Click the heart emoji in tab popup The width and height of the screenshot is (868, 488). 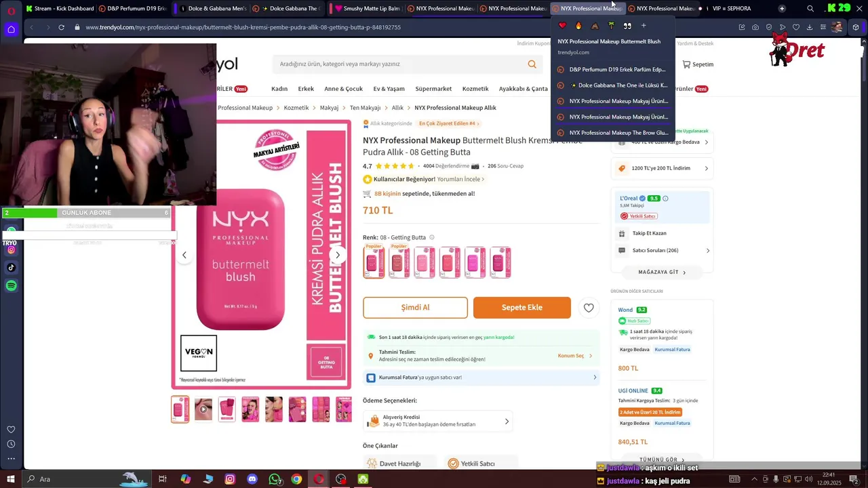(x=562, y=26)
